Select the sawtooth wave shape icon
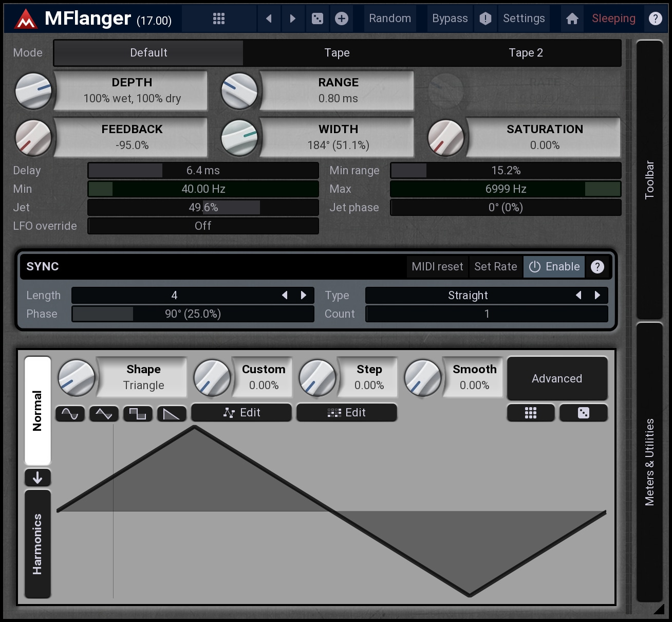Screen dimensions: 672x622 coord(171,413)
